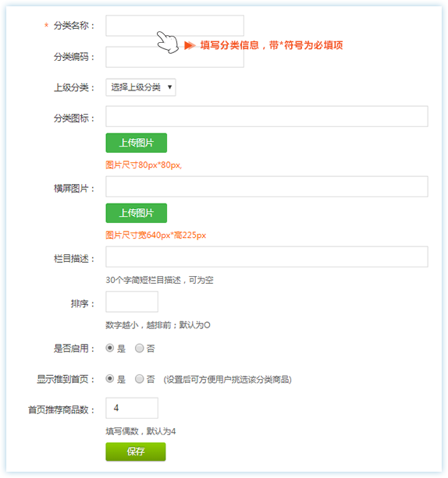Click the 分类图标 input field
The height and width of the screenshot is (478, 448).
267,116
